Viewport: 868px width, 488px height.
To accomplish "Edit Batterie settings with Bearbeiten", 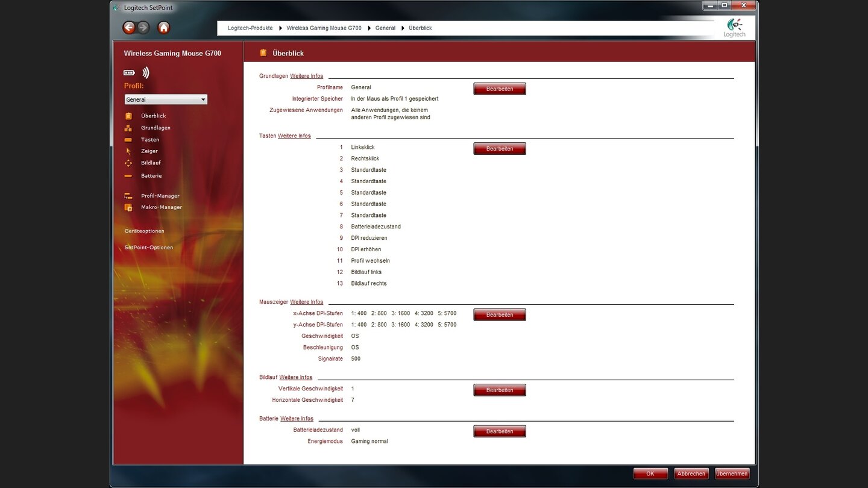I will click(x=500, y=431).
